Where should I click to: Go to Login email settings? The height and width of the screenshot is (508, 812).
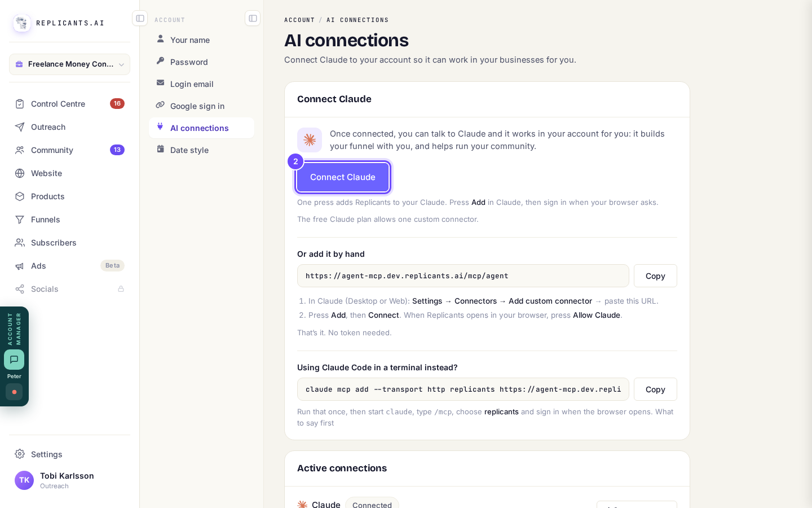coord(201,84)
